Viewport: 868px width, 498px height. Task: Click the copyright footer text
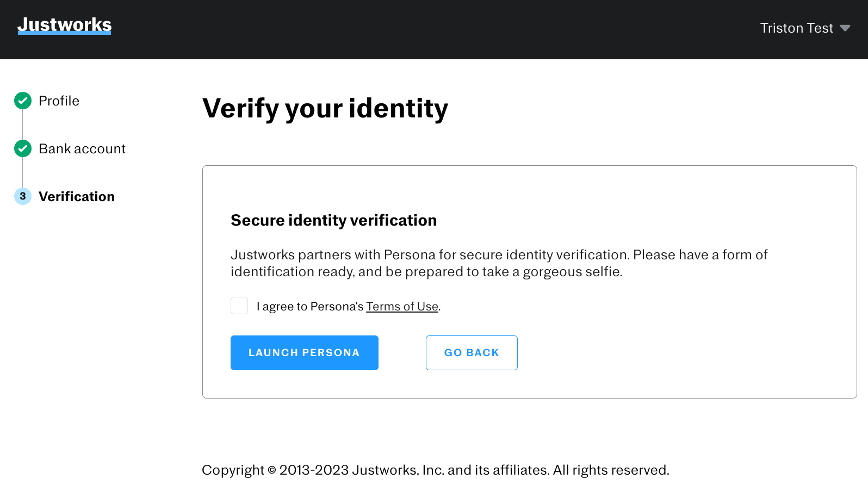pos(436,470)
